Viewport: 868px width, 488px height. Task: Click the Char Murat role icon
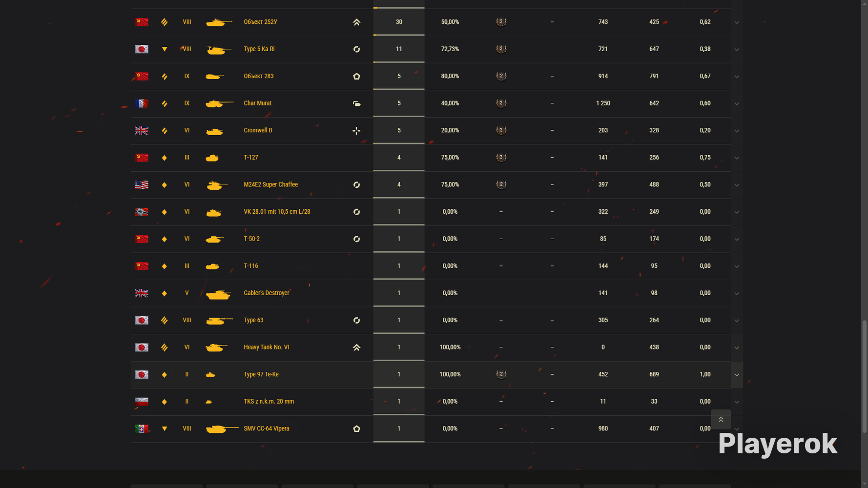coord(356,103)
